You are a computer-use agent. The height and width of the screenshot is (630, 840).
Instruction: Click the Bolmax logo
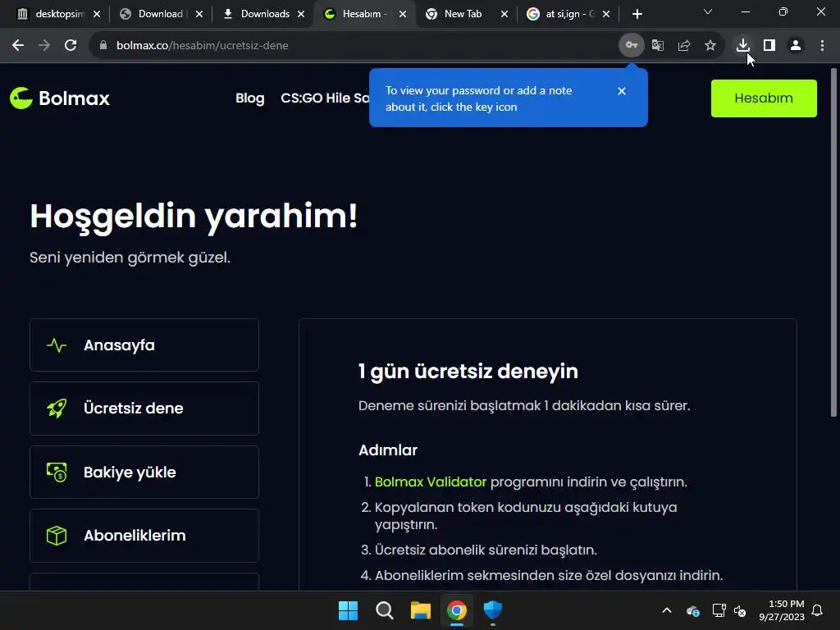(x=59, y=98)
